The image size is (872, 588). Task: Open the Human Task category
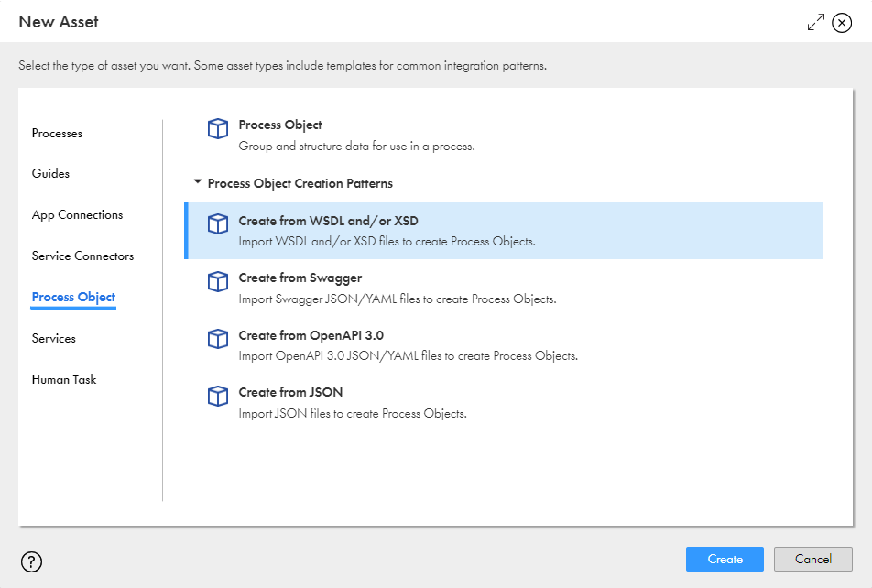click(x=64, y=379)
